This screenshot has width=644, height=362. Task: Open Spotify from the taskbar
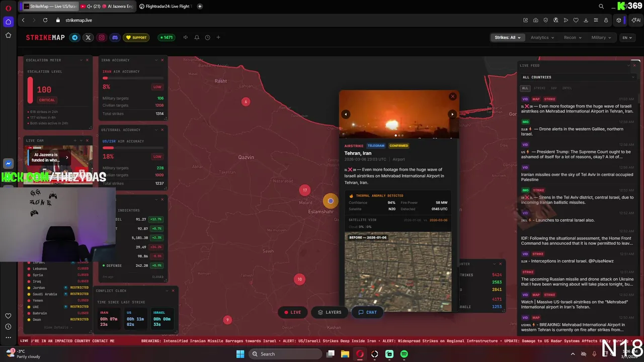point(404,354)
